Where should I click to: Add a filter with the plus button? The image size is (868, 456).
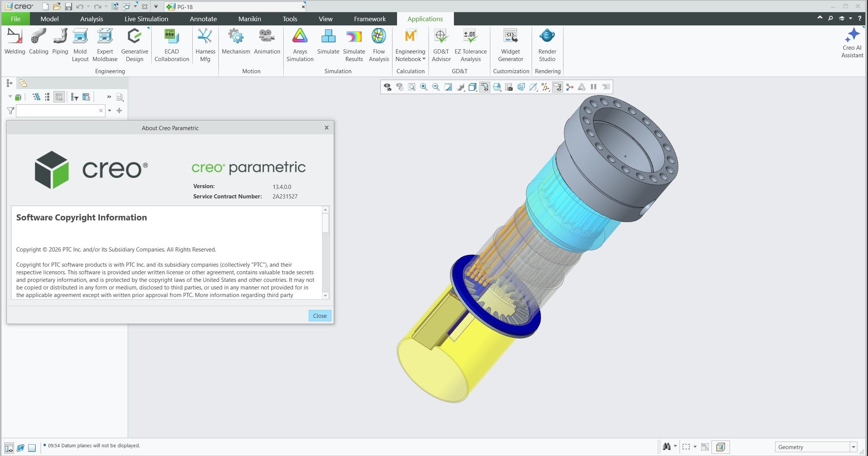click(x=119, y=111)
